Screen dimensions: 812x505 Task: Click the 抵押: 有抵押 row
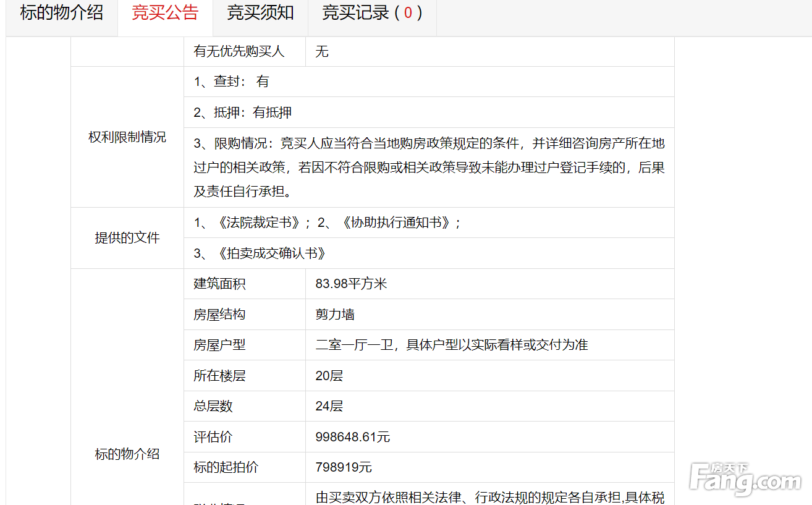point(243,112)
